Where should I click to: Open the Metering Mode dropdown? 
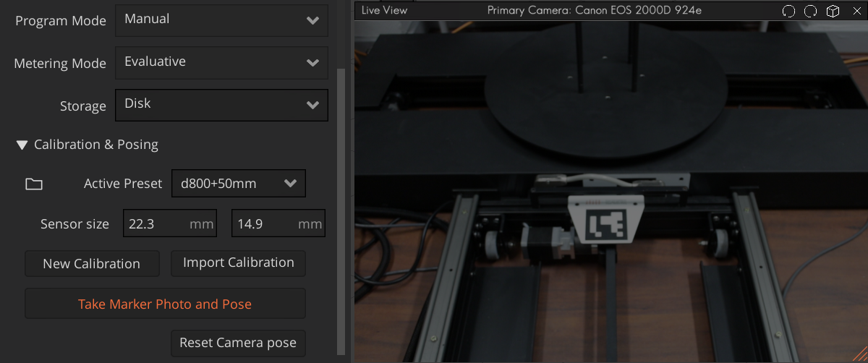pos(221,63)
